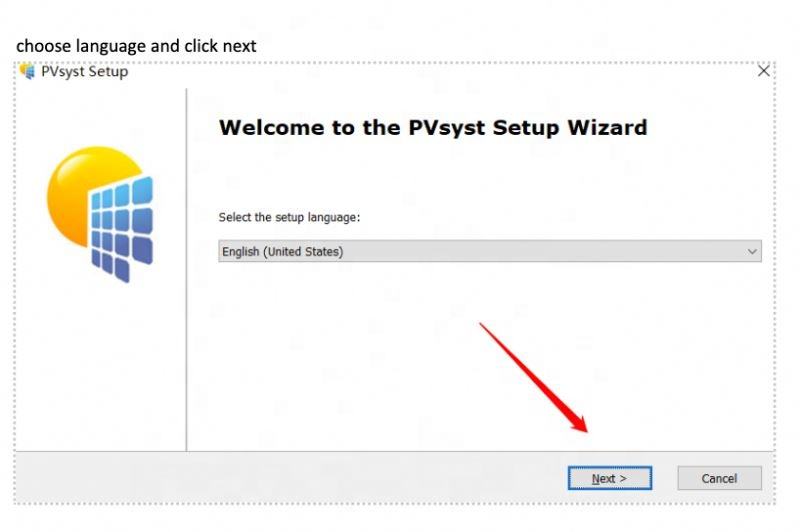Click the blue solar panel grid graphic
The image size is (800, 532).
click(122, 229)
